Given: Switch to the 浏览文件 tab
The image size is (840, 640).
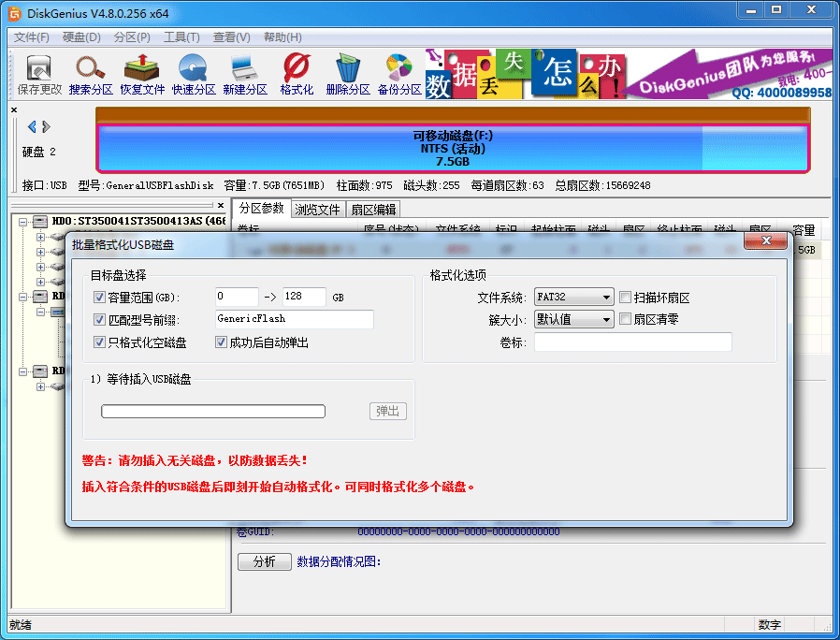Looking at the screenshot, I should (x=317, y=209).
